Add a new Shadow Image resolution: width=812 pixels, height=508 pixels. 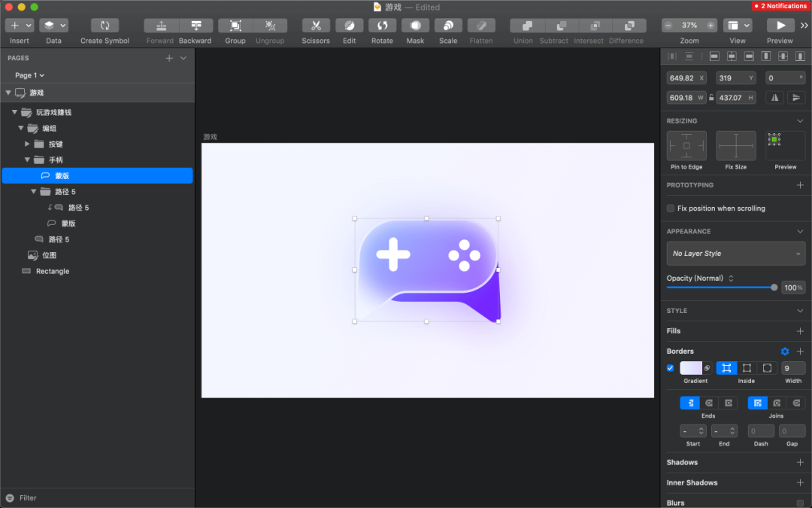800,462
